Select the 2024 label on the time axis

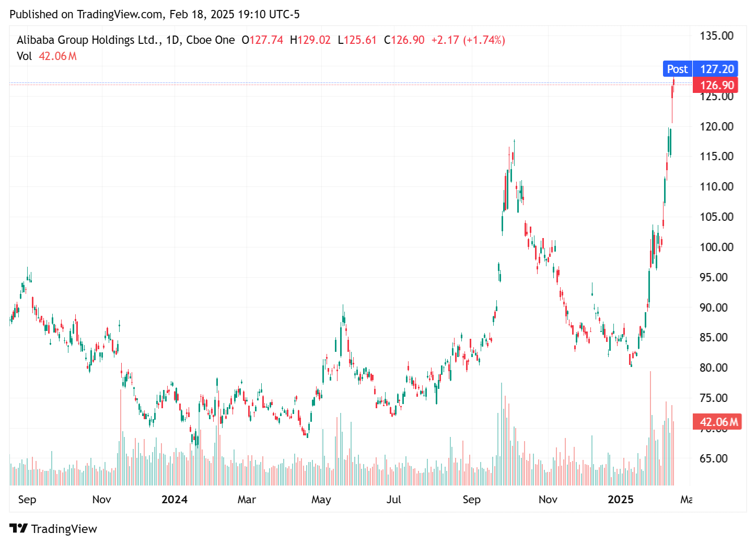(175, 500)
